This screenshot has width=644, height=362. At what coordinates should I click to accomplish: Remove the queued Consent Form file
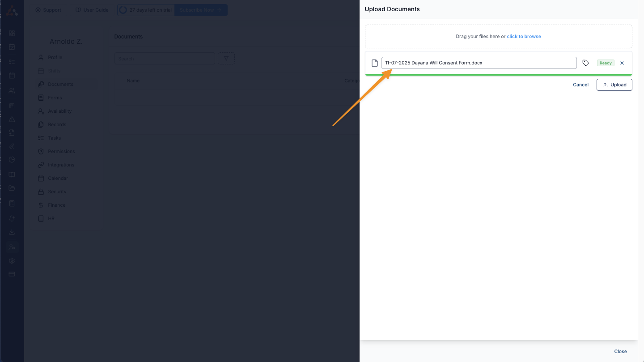622,63
